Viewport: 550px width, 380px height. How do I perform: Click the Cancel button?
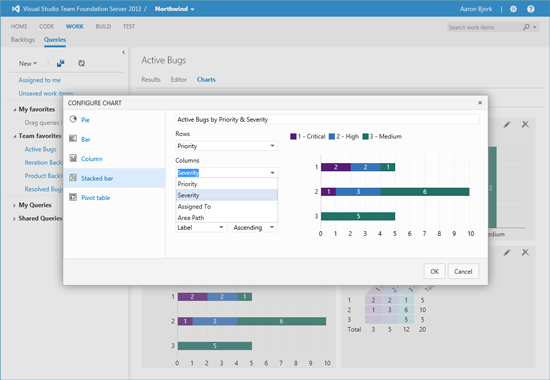coord(463,271)
